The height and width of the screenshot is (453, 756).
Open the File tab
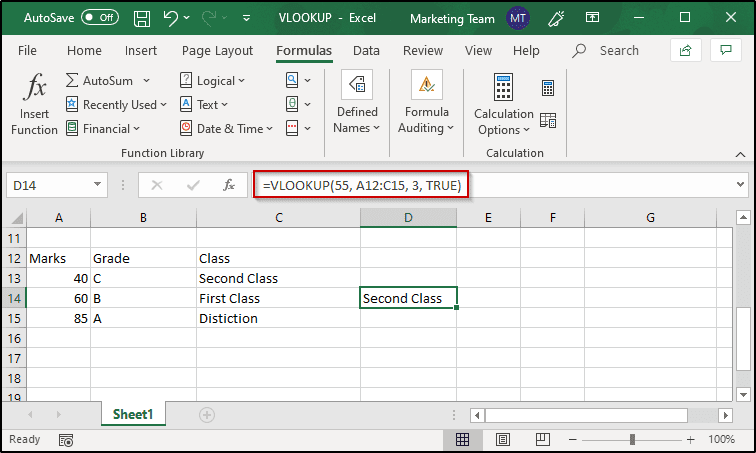pyautogui.click(x=27, y=51)
